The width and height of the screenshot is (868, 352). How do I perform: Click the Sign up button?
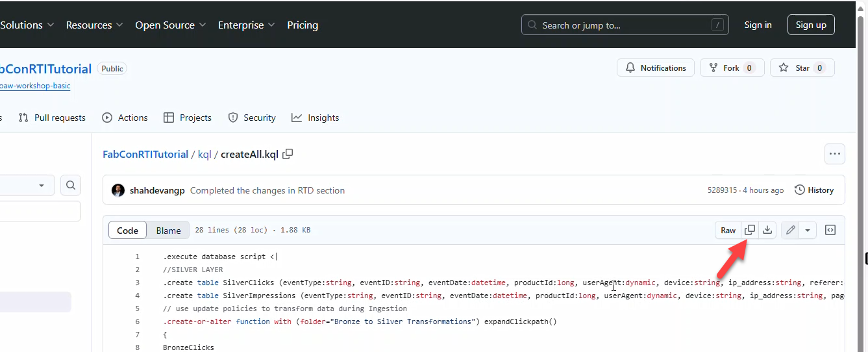[810, 25]
